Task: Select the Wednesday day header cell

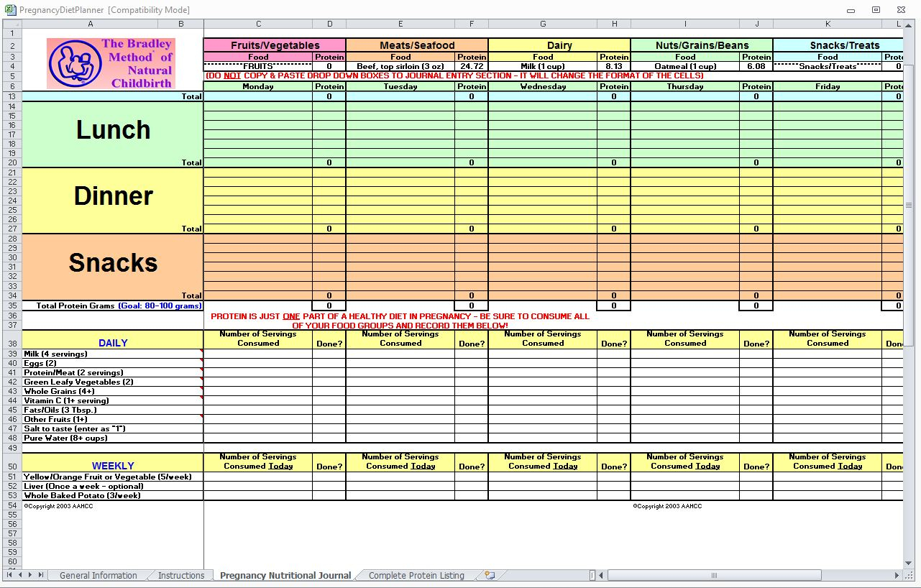Action: (543, 86)
